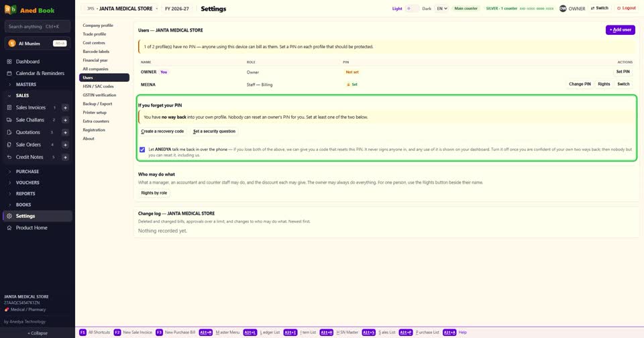
Task: Open Settings in the sidebar
Action: click(x=38, y=216)
